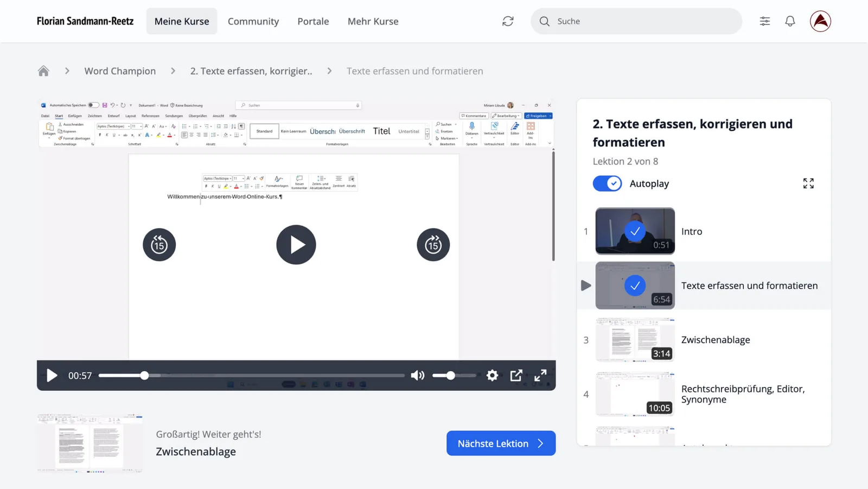868x489 pixels.
Task: Click the Nächste Lektion button
Action: (x=501, y=443)
